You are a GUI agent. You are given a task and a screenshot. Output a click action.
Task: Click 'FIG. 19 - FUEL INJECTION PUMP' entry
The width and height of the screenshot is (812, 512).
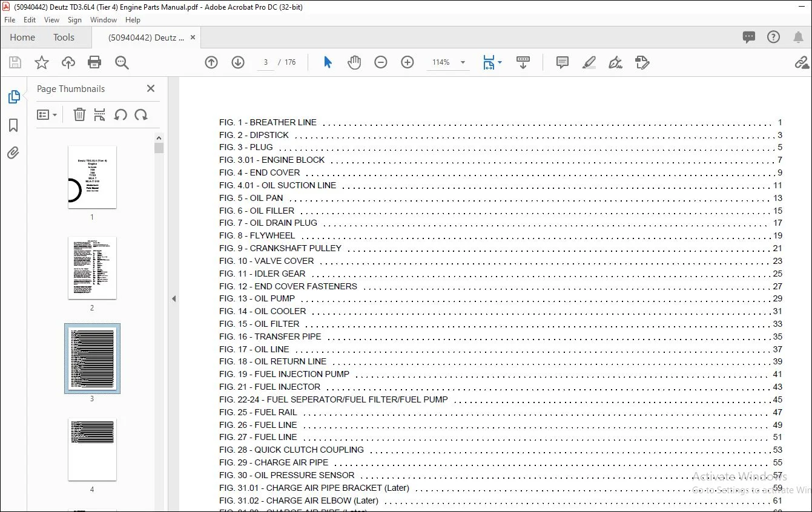tap(501, 374)
